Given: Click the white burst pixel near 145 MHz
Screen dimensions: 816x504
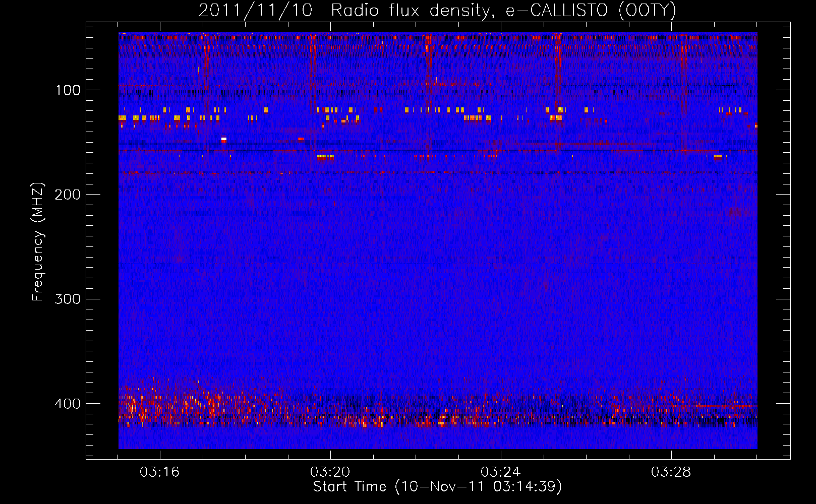Looking at the screenshot, I should point(224,139).
